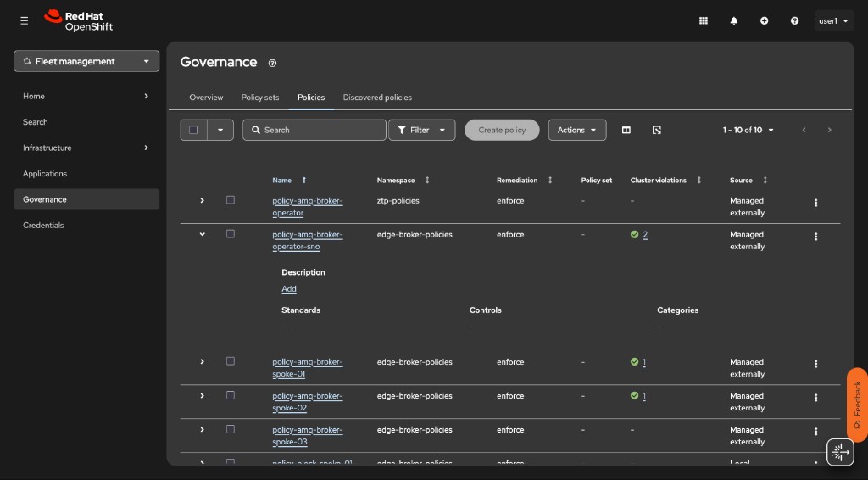Open policy-amq-broker-operator link

(307, 207)
